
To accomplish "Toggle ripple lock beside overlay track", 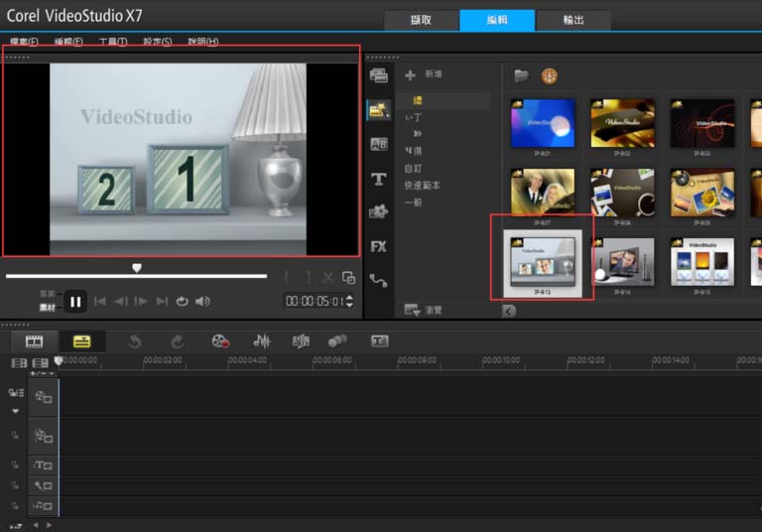I will click(x=16, y=436).
